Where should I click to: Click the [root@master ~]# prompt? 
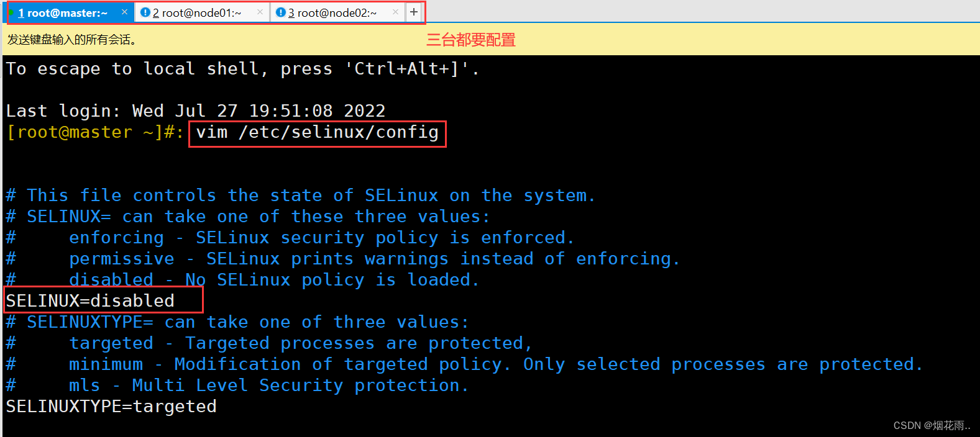pos(94,132)
